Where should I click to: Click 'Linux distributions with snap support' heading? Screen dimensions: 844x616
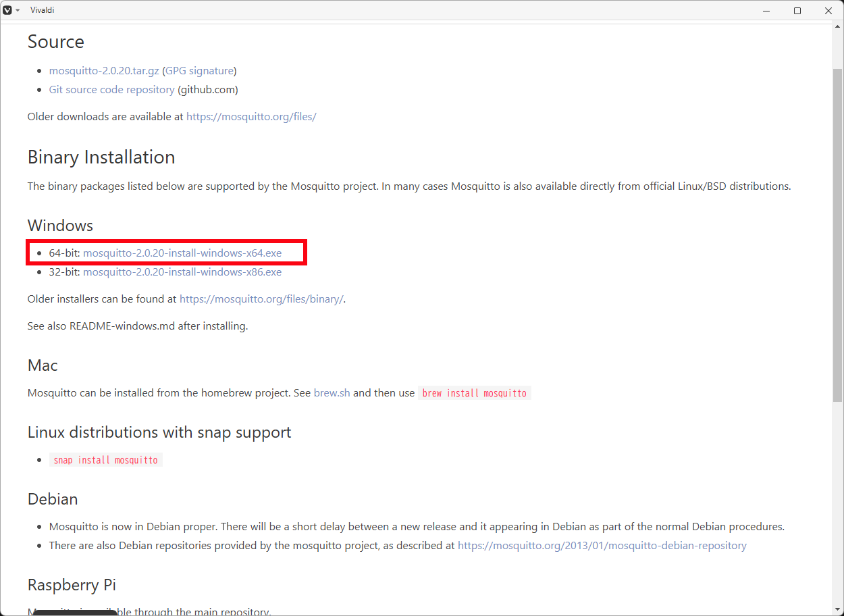(159, 432)
